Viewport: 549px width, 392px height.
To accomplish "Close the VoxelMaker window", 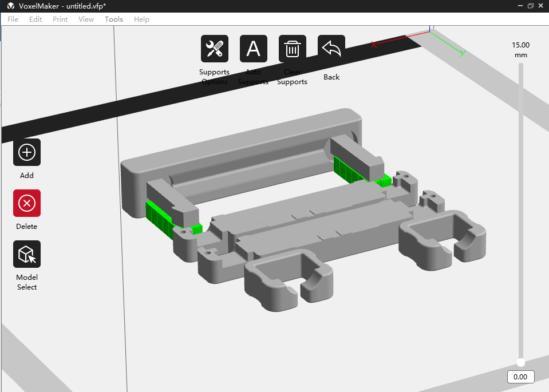I will click(540, 6).
